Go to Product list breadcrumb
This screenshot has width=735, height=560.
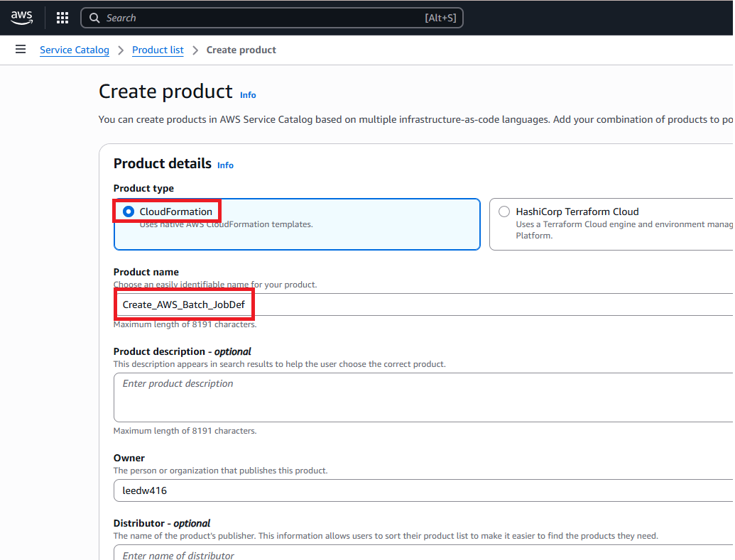[x=158, y=50]
